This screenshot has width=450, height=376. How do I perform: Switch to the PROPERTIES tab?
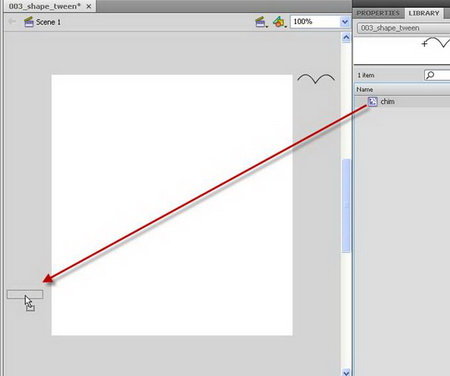tap(378, 13)
